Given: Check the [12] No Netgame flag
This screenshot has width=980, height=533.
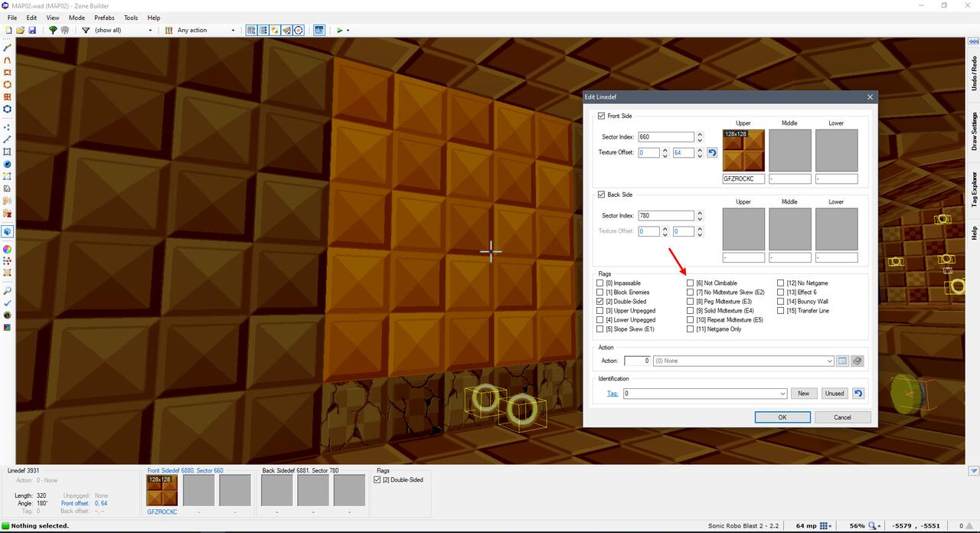Looking at the screenshot, I should pyautogui.click(x=781, y=283).
